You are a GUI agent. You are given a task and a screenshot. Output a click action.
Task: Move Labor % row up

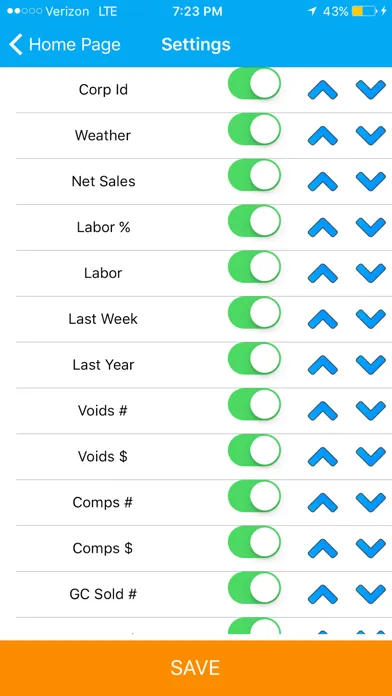click(x=323, y=227)
